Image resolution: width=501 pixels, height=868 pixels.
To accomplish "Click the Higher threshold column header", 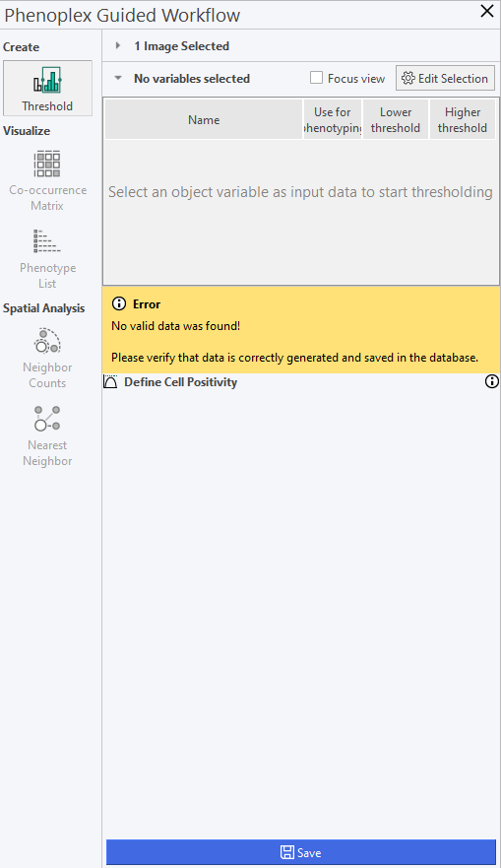I will pos(463,119).
